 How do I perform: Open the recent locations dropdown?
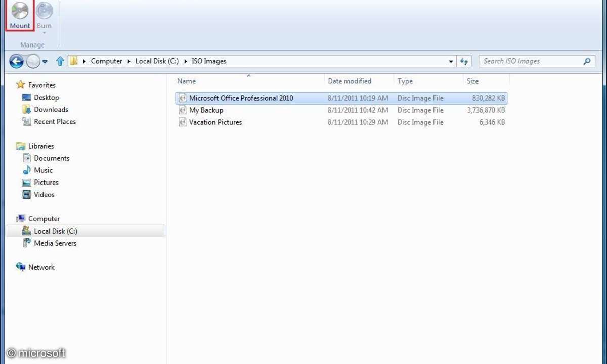tap(45, 62)
